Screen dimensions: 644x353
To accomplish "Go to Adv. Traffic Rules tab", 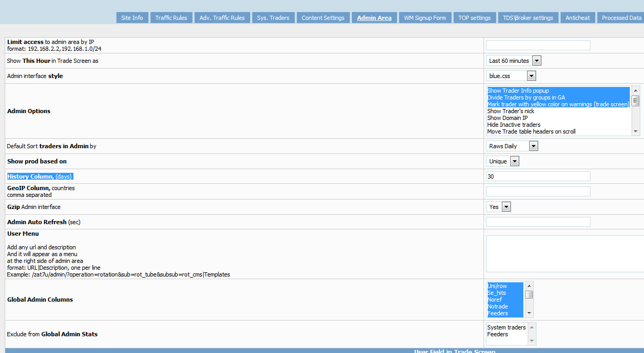I will pyautogui.click(x=222, y=18).
